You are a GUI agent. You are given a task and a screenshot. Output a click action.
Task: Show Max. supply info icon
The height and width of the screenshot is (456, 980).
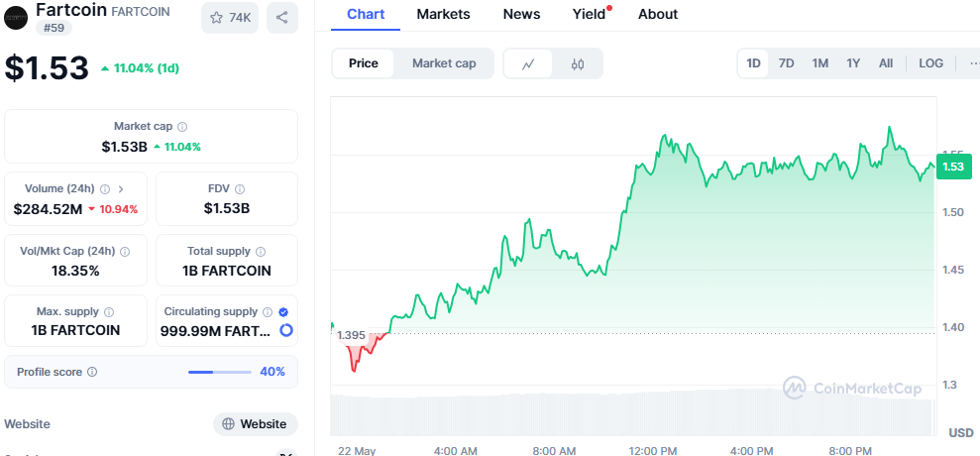tap(109, 311)
